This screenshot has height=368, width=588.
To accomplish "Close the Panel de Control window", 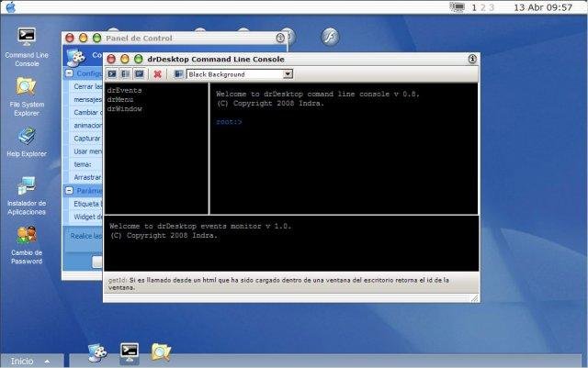I will pyautogui.click(x=70, y=38).
